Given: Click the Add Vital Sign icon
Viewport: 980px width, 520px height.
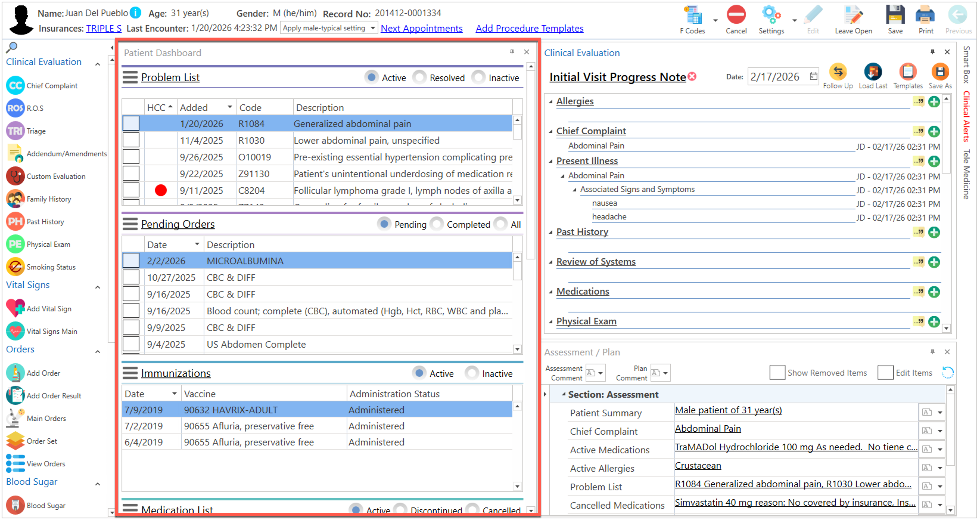Looking at the screenshot, I should click(x=15, y=308).
